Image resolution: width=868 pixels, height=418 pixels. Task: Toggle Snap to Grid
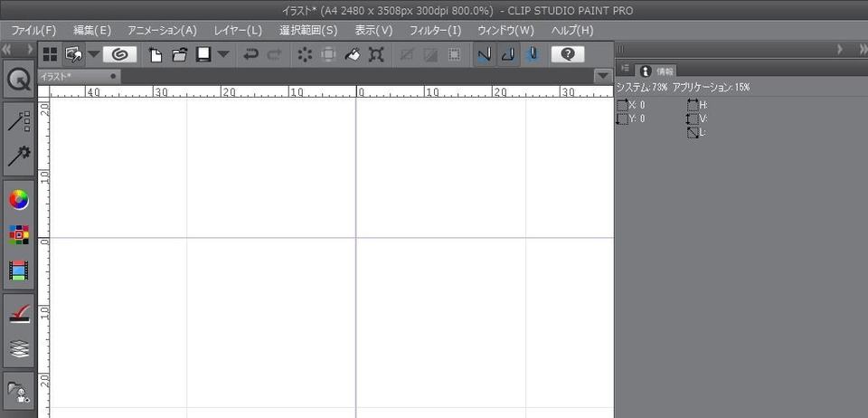pos(532,54)
